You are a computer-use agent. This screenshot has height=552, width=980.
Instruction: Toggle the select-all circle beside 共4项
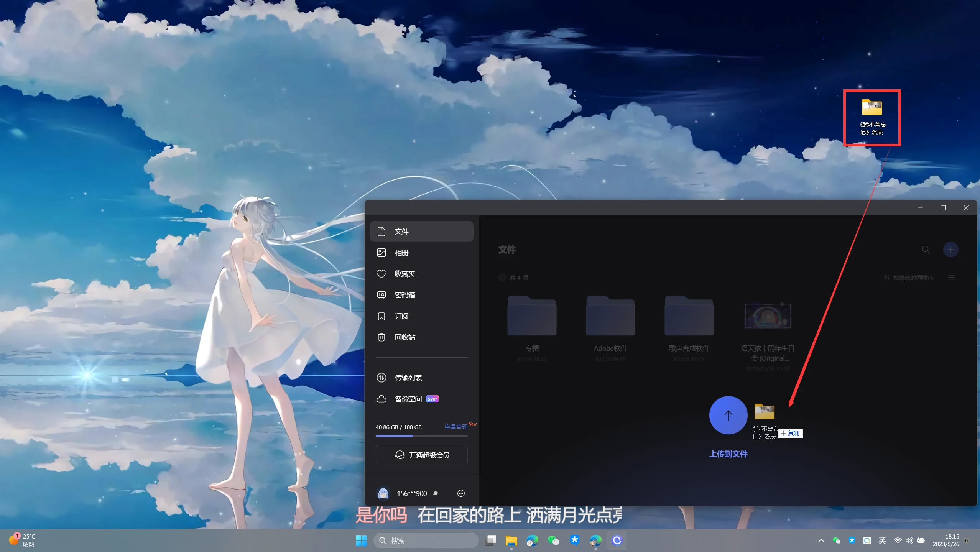pyautogui.click(x=502, y=278)
